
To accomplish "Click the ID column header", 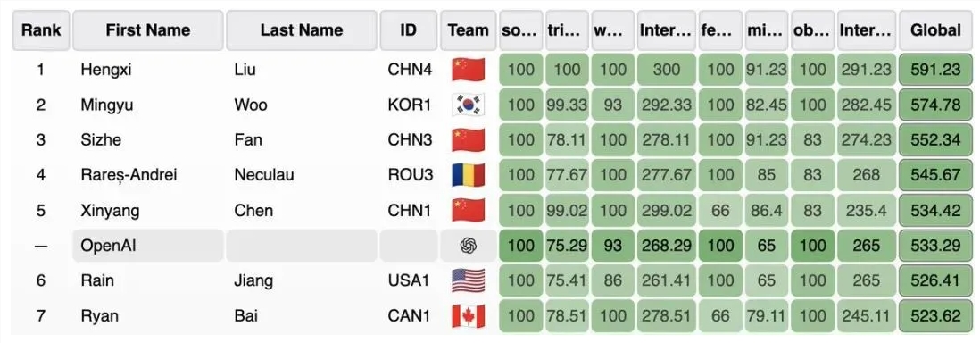I will tap(408, 30).
